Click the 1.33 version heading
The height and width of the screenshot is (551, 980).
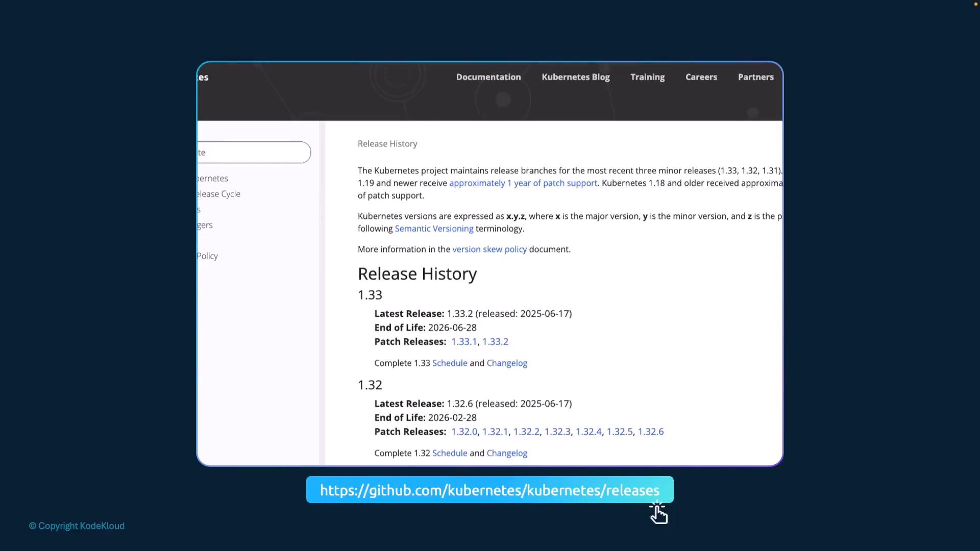pos(370,295)
